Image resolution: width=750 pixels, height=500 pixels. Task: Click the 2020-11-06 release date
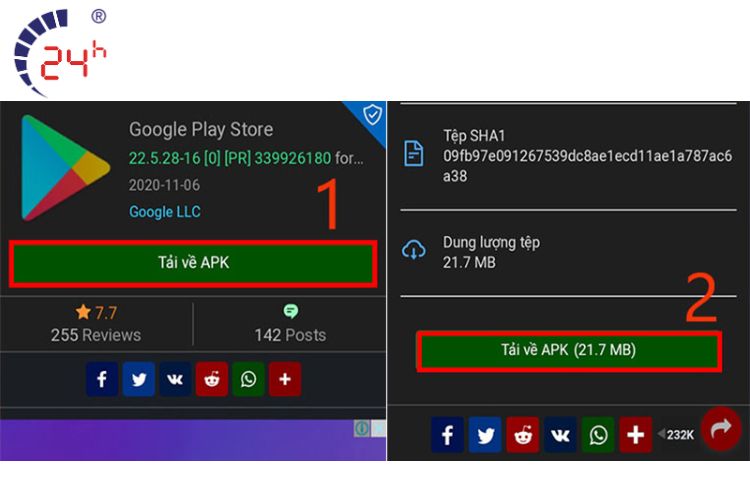pos(164,185)
